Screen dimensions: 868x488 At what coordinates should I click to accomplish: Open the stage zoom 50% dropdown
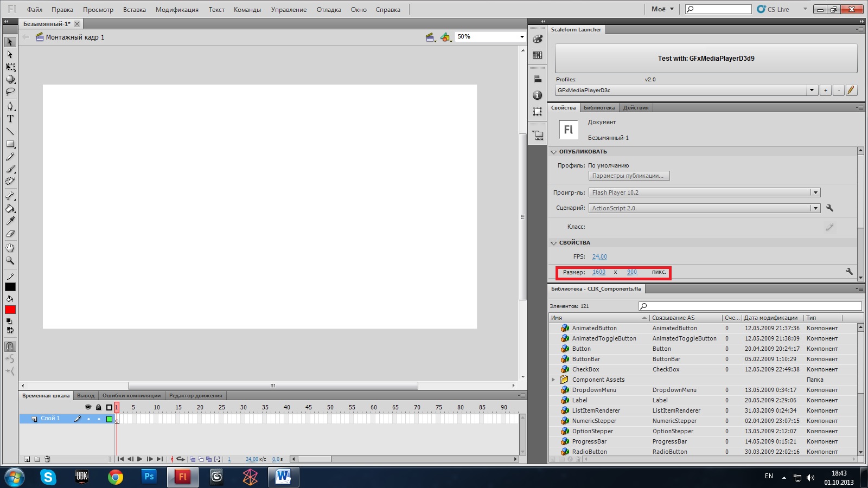(x=522, y=37)
